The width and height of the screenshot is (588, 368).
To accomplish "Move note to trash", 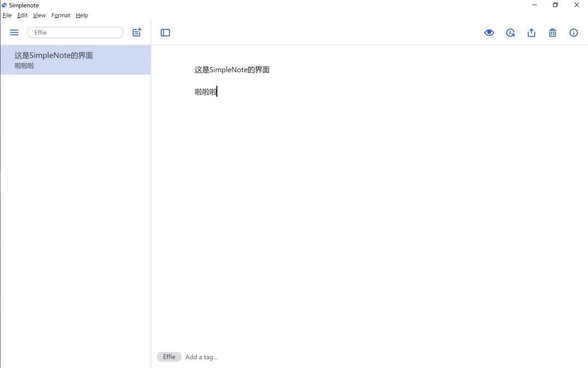I will [x=553, y=33].
